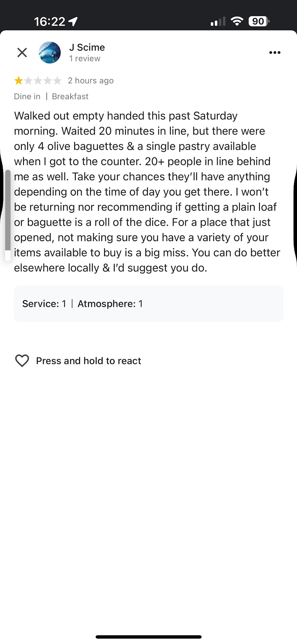Image resolution: width=297 pixels, height=644 pixels.
Task: Tap the review text paragraph
Action: (x=147, y=192)
